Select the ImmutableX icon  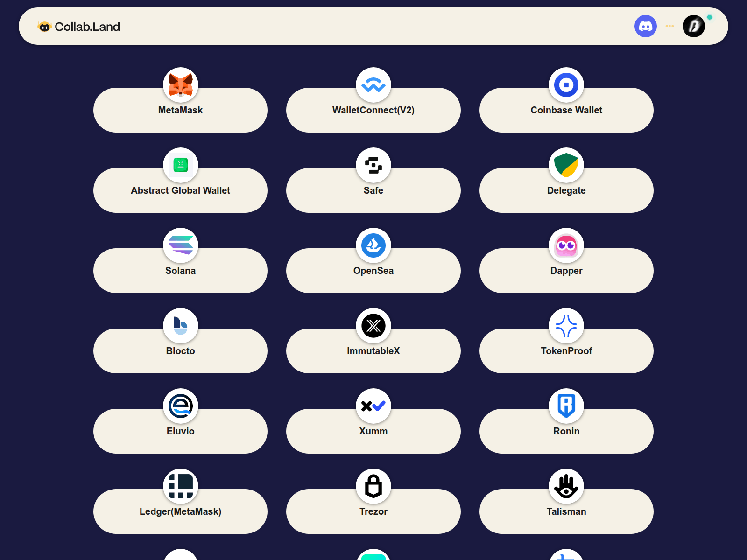pyautogui.click(x=373, y=326)
